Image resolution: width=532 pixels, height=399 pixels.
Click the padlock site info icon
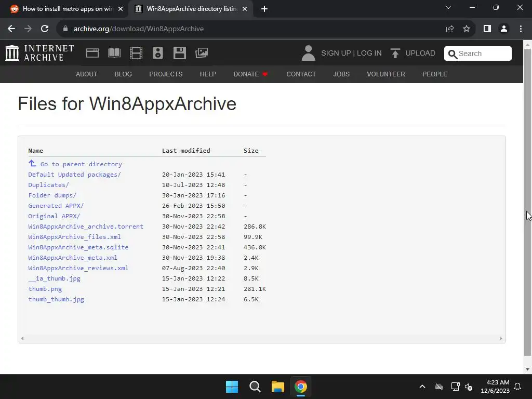[x=65, y=29]
